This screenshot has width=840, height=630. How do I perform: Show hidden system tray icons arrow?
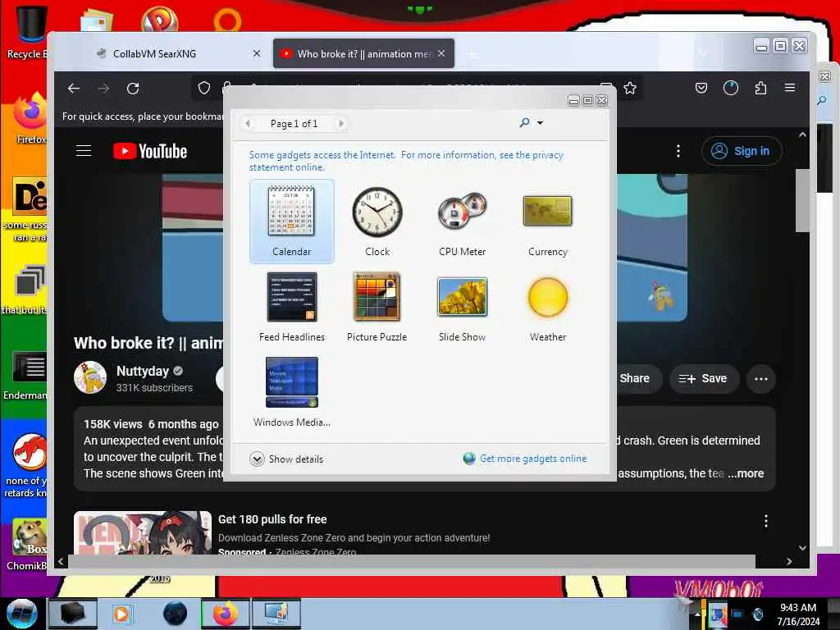[697, 614]
